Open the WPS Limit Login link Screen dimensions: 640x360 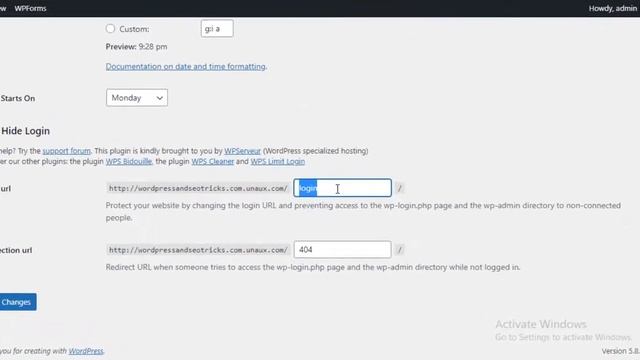pyautogui.click(x=278, y=161)
